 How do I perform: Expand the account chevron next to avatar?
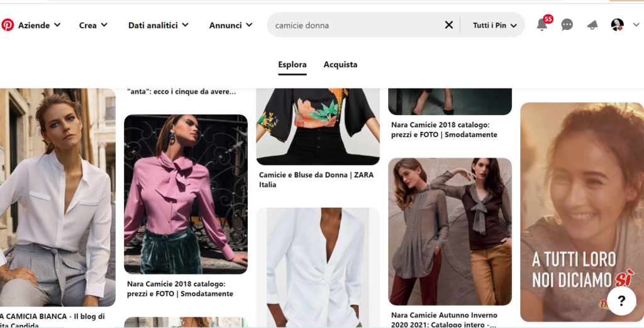[636, 25]
